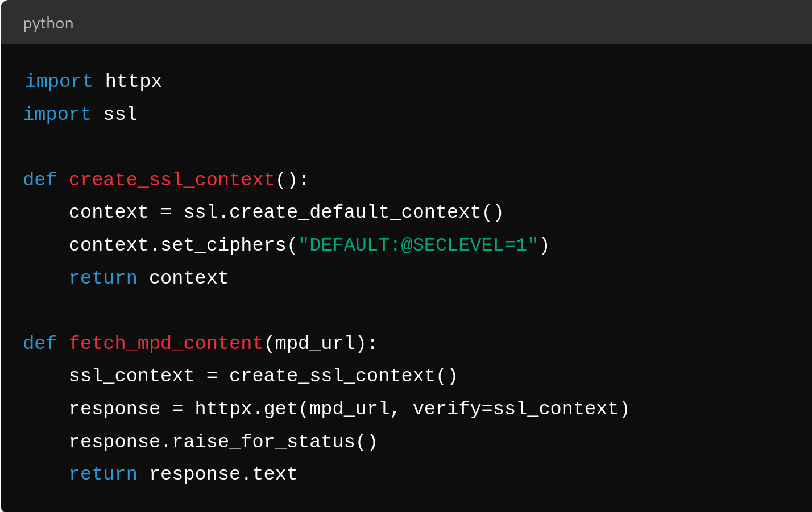812x512 pixels.
Task: Click the set_ciphers method call
Action: [223, 245]
